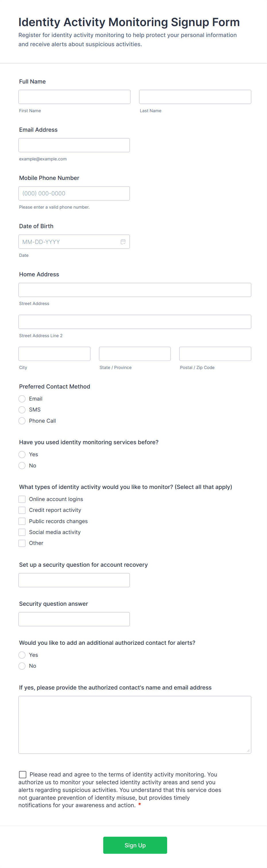267x868 pixels.
Task: Tick the Public records changes checkbox
Action: pos(22,521)
